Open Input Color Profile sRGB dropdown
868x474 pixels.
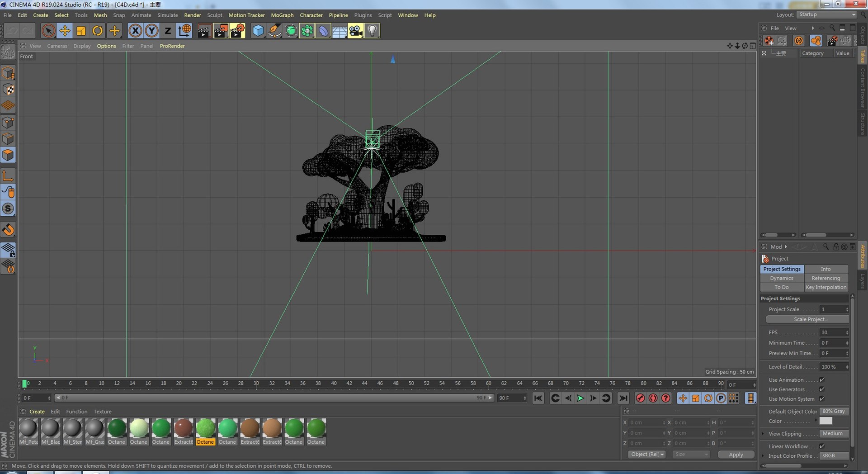(834, 456)
